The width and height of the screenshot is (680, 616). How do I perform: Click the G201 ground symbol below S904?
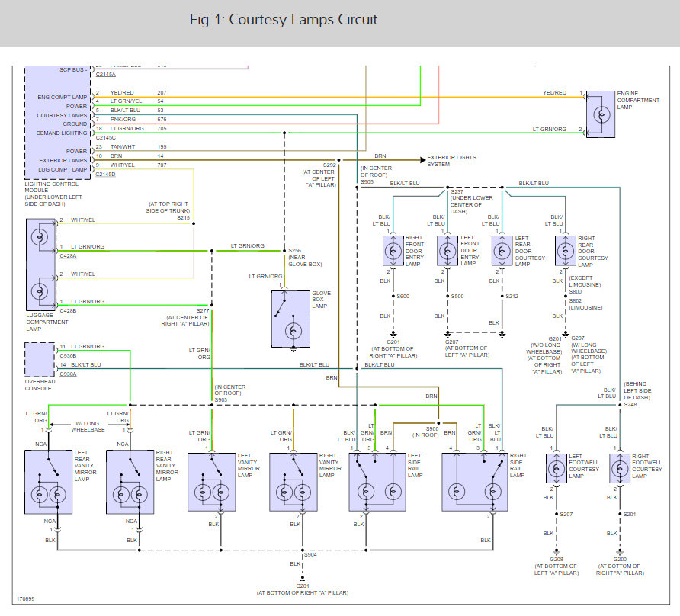[x=303, y=579]
